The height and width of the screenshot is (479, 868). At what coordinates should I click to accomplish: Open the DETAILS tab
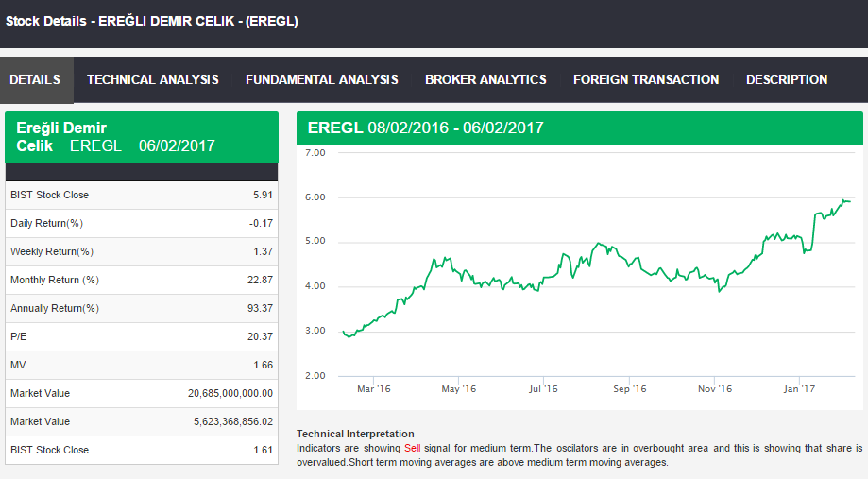click(x=36, y=79)
